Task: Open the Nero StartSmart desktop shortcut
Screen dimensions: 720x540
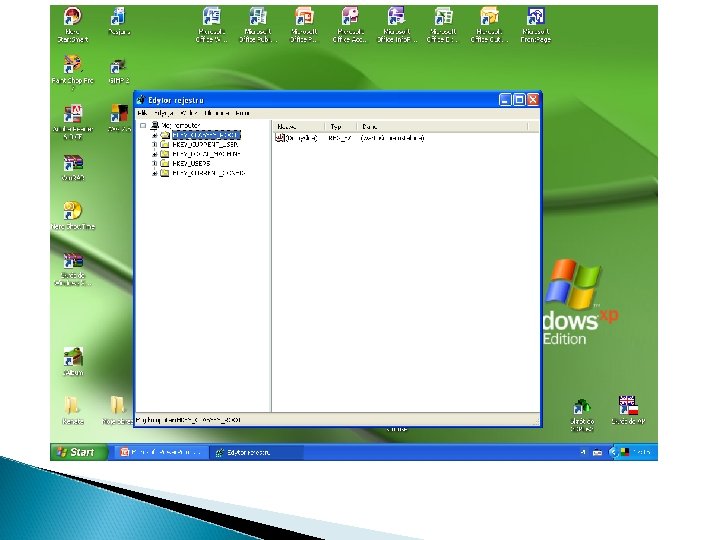Action: coord(72,17)
